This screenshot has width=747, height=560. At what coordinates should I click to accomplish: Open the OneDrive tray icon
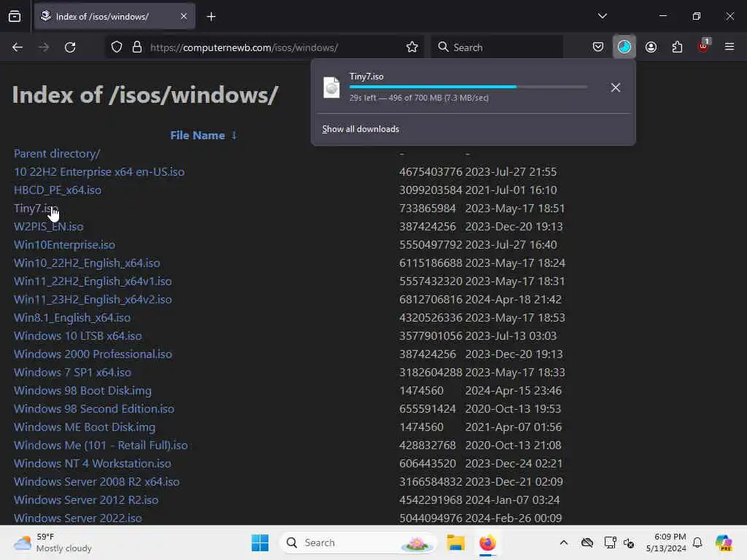click(x=587, y=542)
